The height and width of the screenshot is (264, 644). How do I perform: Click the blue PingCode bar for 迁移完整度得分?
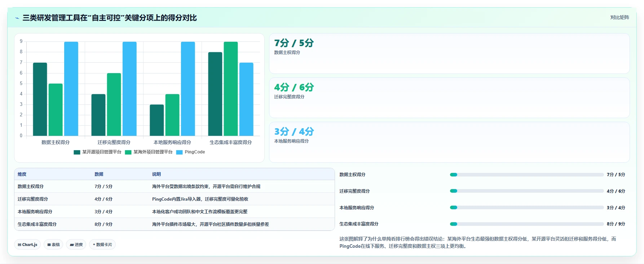pyautogui.click(x=129, y=89)
